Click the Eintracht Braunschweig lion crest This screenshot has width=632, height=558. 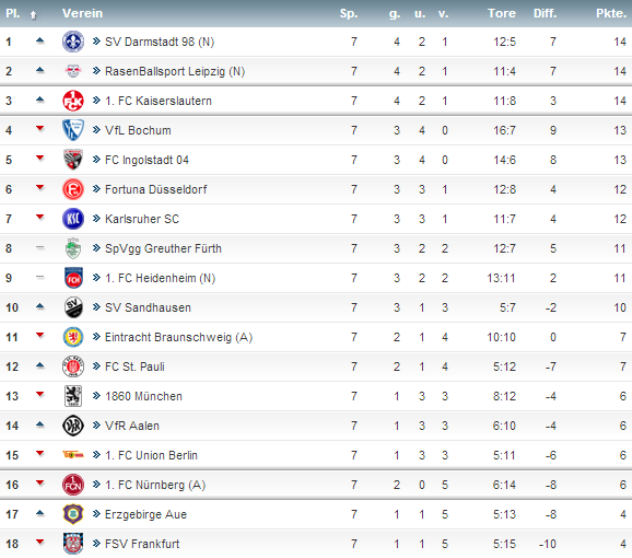point(72,337)
